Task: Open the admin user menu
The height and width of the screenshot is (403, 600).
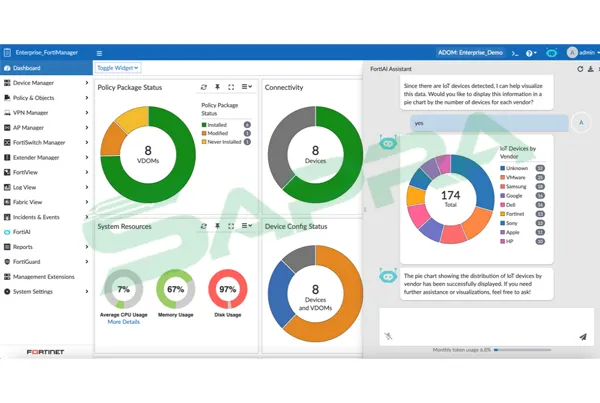Action: click(582, 52)
